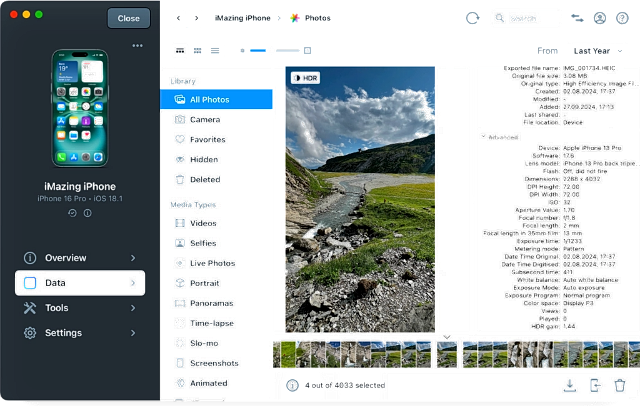
Task: Select first thumbnail in filmstrip
Action: coord(277,355)
